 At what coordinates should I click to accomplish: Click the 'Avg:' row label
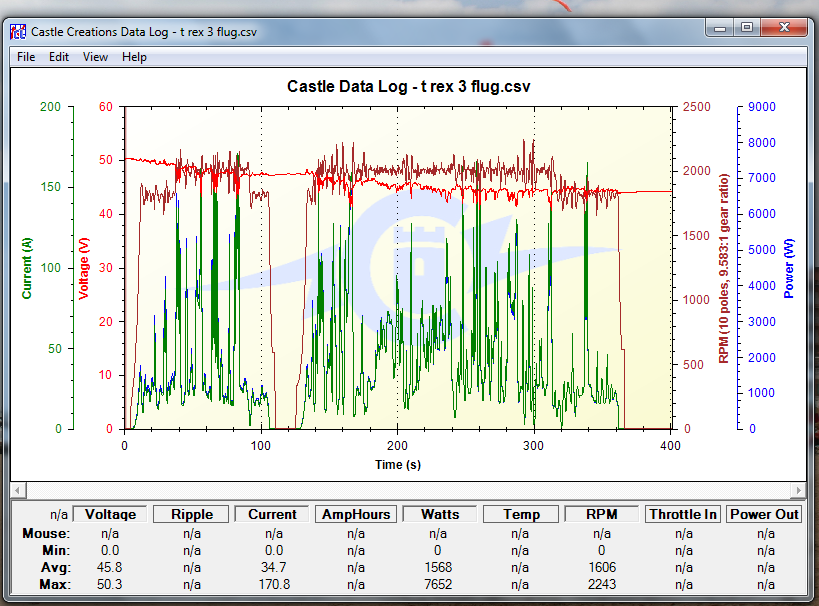(56, 567)
